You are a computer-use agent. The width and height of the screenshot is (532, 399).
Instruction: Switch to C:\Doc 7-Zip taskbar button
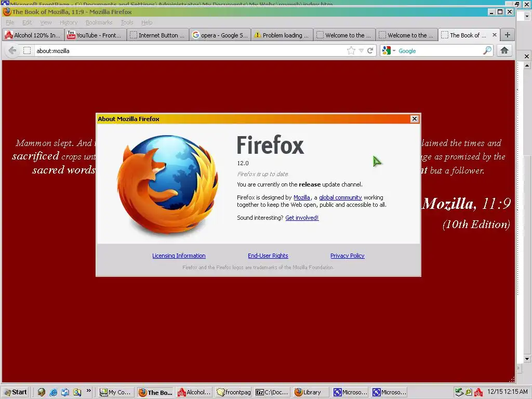272,392
